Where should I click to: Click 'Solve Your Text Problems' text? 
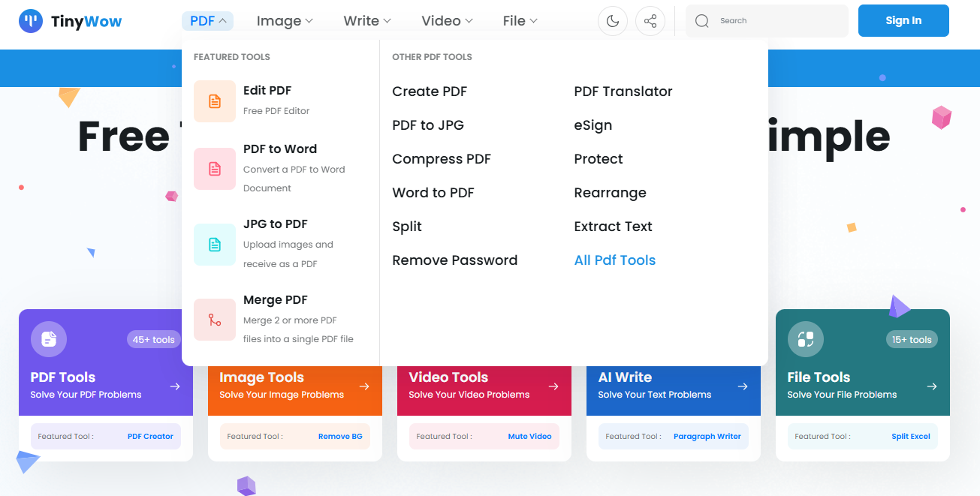[655, 395]
